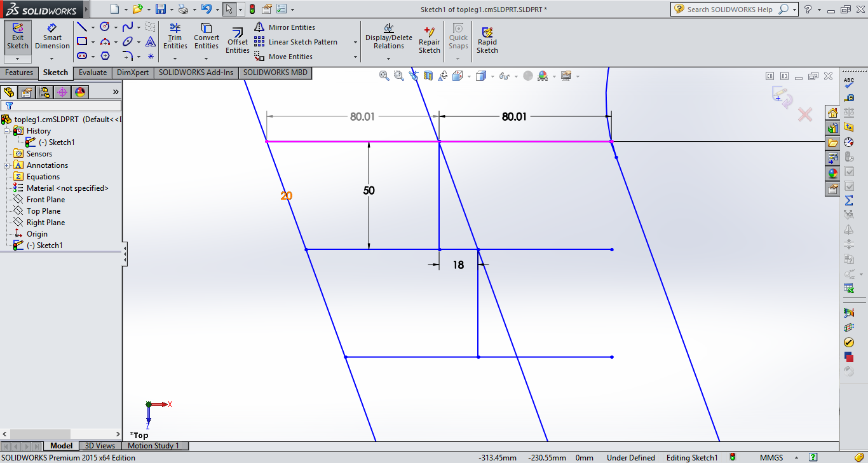The width and height of the screenshot is (868, 463).
Task: Open the Design Library task pane
Action: (x=832, y=127)
